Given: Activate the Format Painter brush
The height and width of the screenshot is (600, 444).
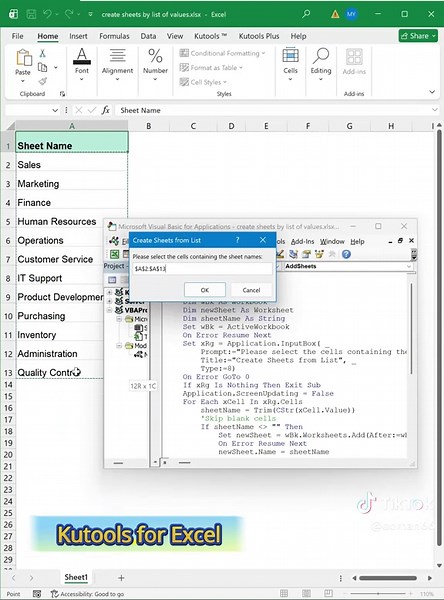Looking at the screenshot, I should (x=42, y=81).
